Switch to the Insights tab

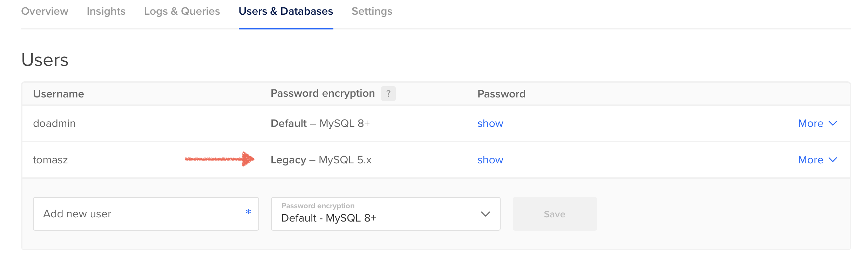pos(106,11)
